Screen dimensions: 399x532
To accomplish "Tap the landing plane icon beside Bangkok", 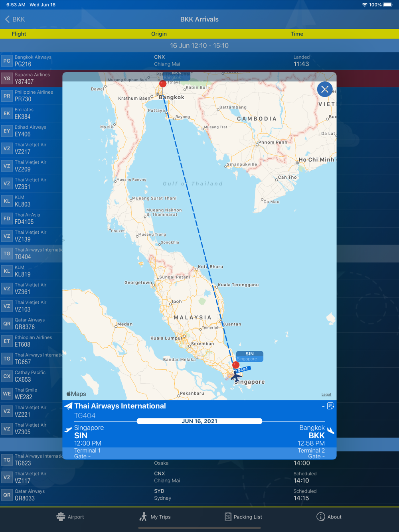I will click(x=331, y=431).
